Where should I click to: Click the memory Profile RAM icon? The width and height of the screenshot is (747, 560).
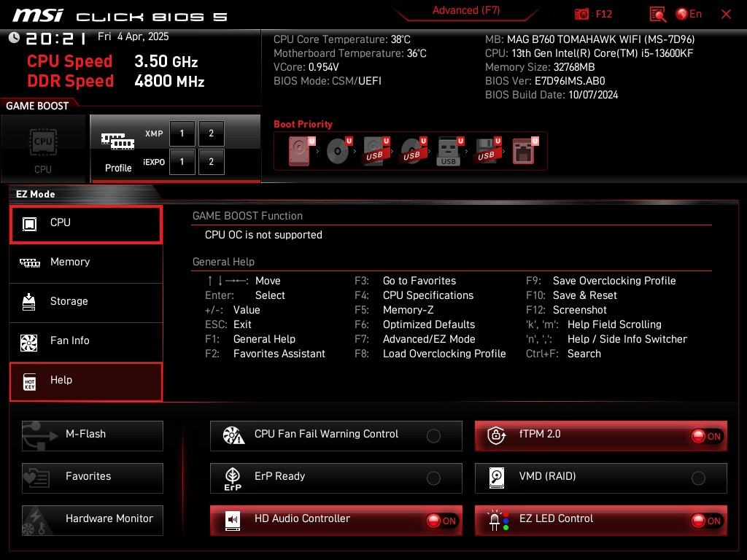pyautogui.click(x=117, y=141)
